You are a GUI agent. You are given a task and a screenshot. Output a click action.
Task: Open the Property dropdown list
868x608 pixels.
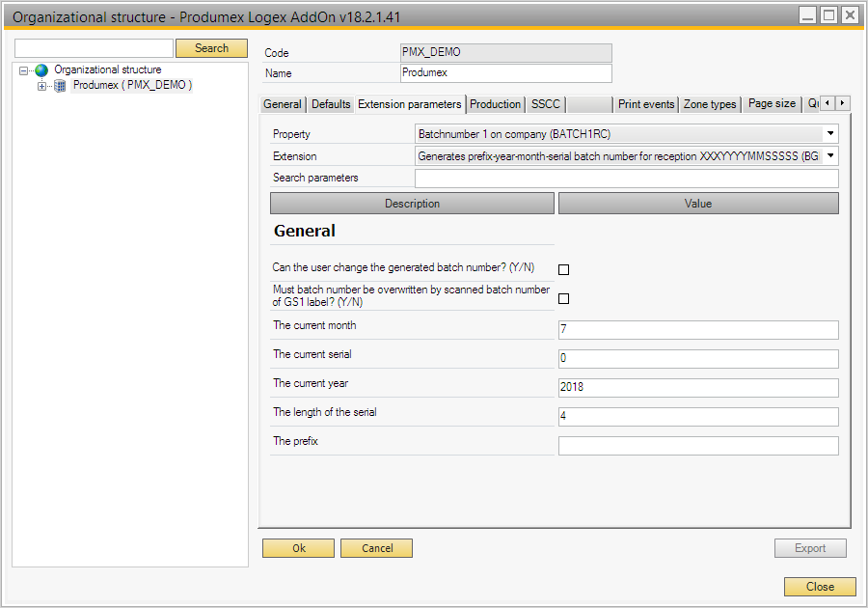click(830, 134)
